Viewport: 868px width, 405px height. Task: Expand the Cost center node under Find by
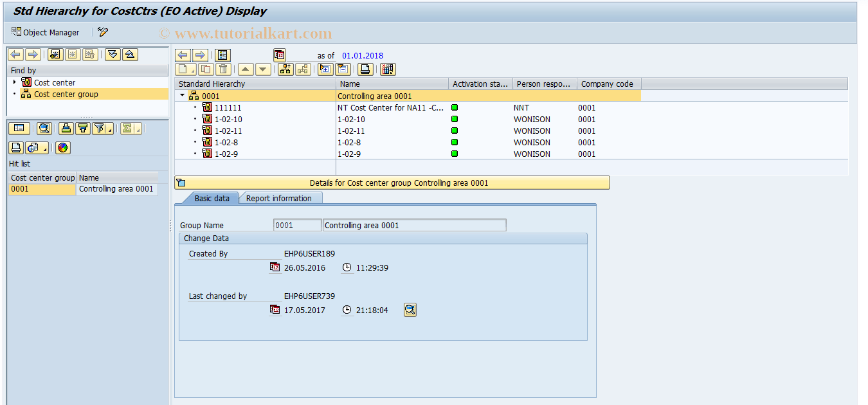click(14, 82)
